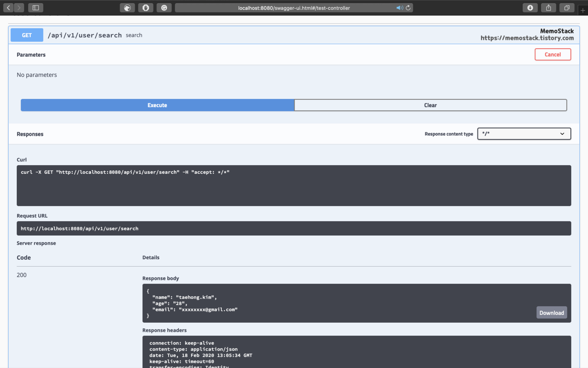This screenshot has width=588, height=368.
Task: Open the share sheet icon
Action: [549, 8]
